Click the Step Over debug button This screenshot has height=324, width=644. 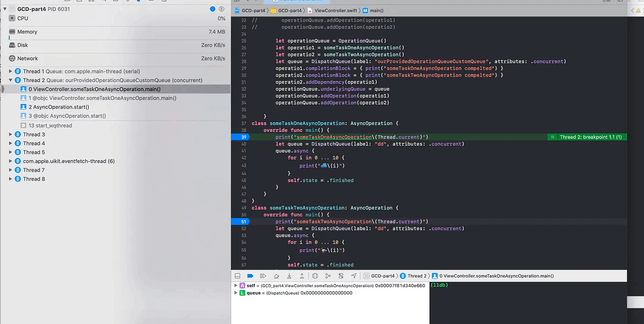click(276, 276)
